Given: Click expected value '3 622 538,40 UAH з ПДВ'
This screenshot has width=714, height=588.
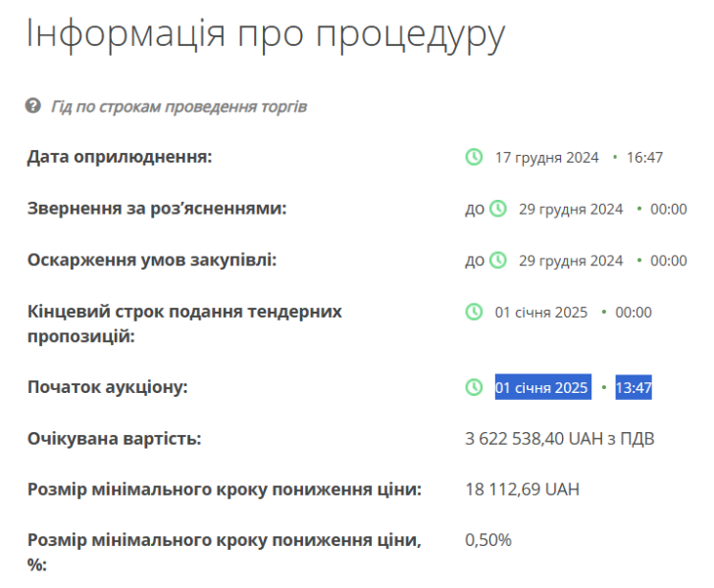Looking at the screenshot, I should [559, 438].
